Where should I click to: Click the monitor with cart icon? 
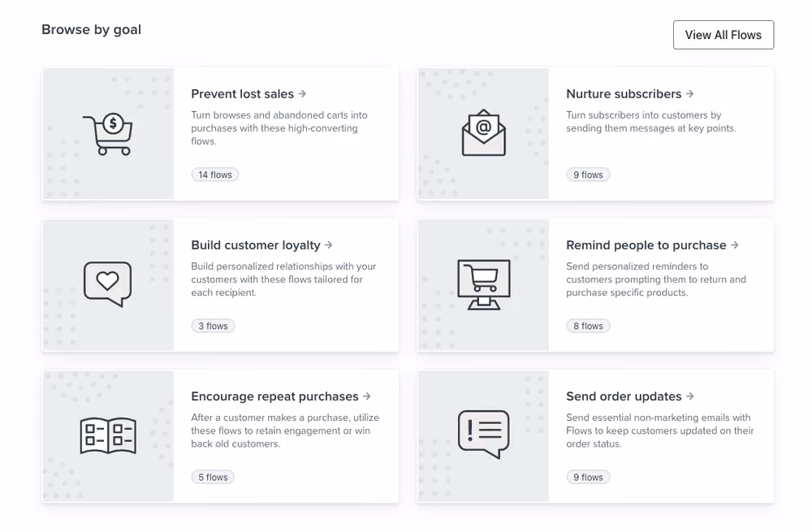[484, 284]
